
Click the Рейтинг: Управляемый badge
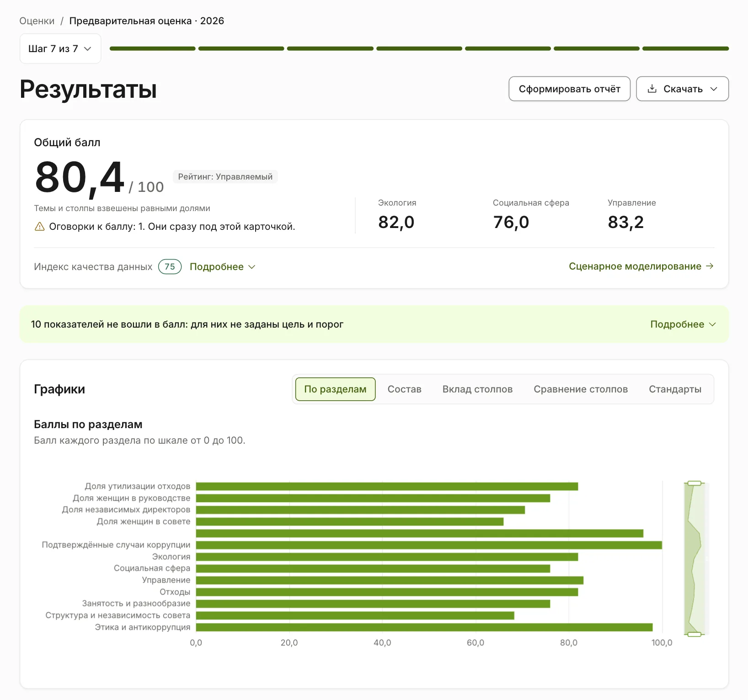point(225,177)
